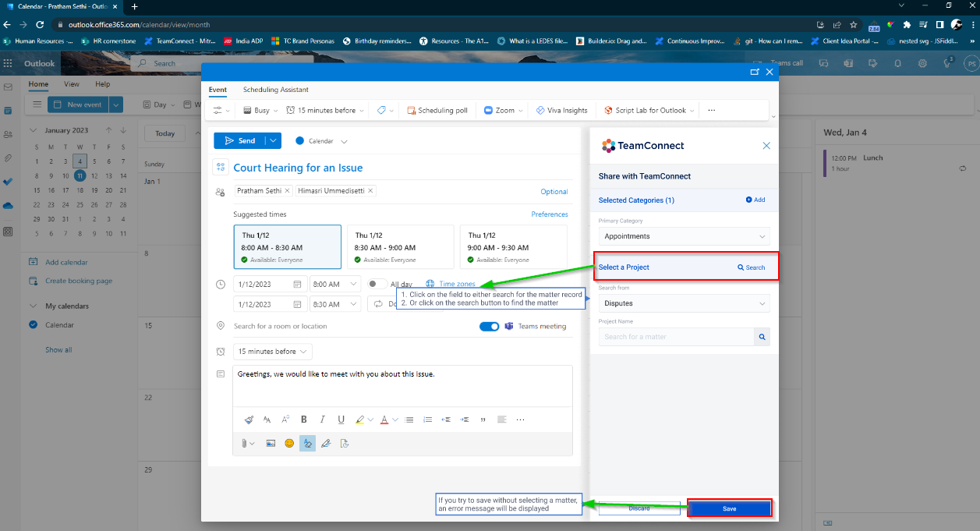Select the Event tab
Image resolution: width=980 pixels, height=531 pixels.
218,90
